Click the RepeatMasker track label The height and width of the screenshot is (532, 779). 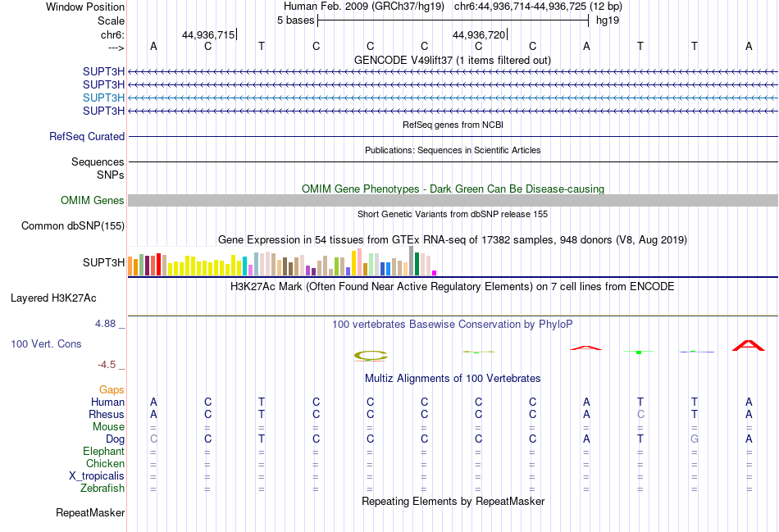(90, 512)
